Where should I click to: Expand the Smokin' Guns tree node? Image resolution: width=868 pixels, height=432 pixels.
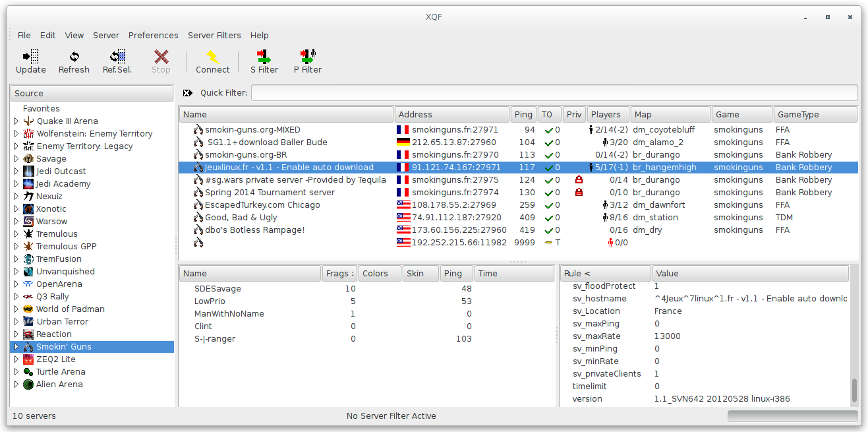click(x=16, y=347)
